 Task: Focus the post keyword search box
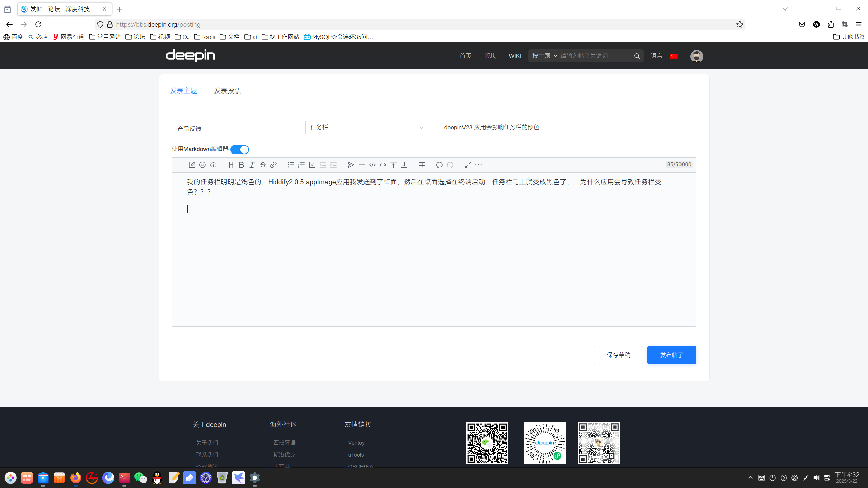click(595, 56)
